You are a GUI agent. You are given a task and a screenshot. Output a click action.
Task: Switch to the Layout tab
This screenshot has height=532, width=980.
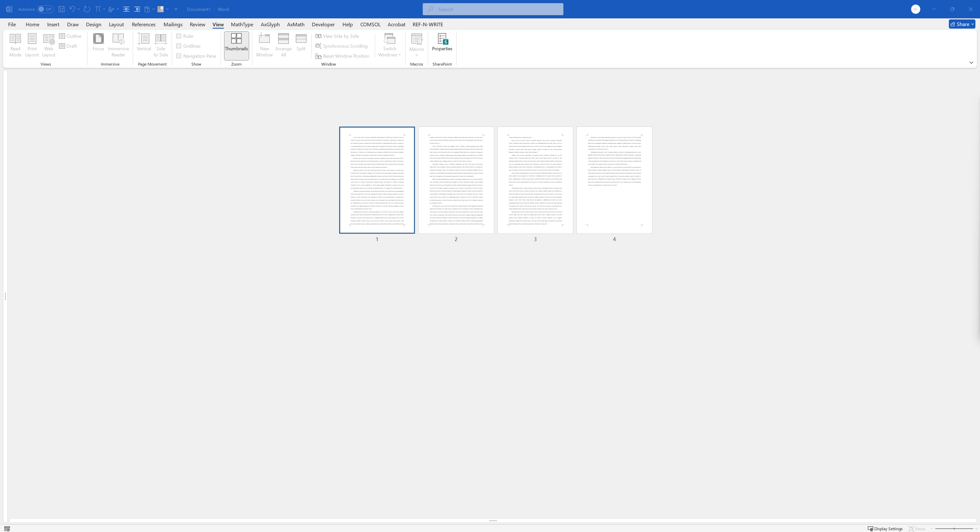coord(116,24)
